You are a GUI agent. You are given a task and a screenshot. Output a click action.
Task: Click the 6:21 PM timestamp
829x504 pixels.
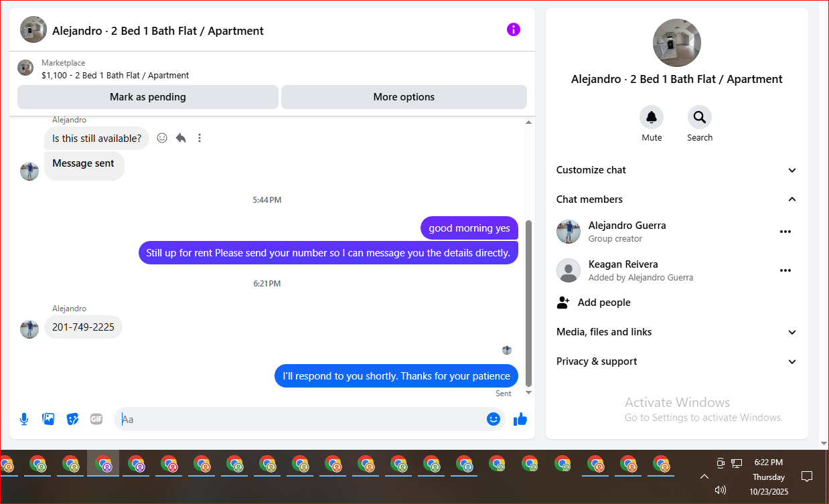click(x=267, y=284)
